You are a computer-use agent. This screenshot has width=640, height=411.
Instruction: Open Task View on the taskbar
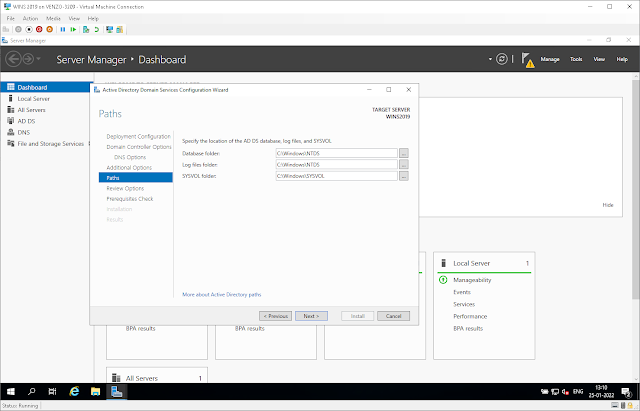pos(52,391)
